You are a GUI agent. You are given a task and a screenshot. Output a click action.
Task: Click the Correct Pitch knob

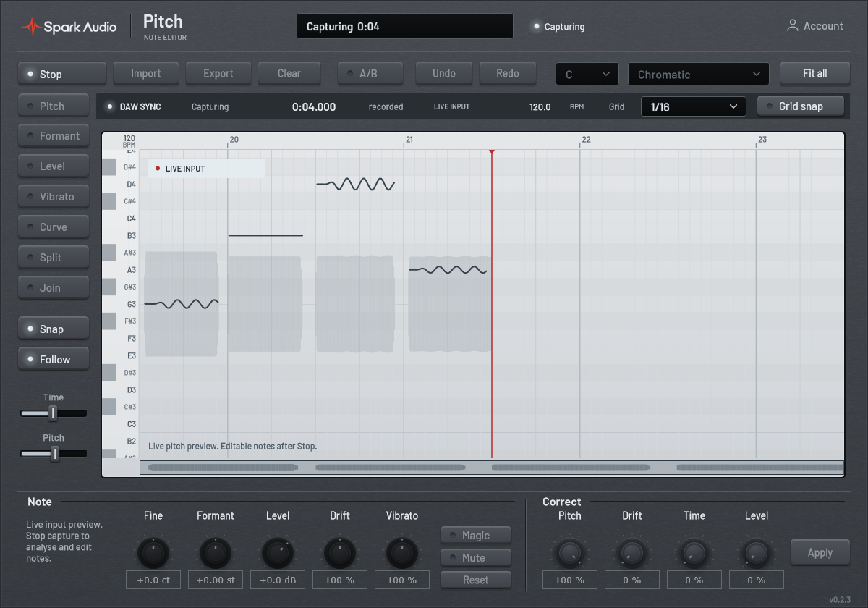click(570, 553)
